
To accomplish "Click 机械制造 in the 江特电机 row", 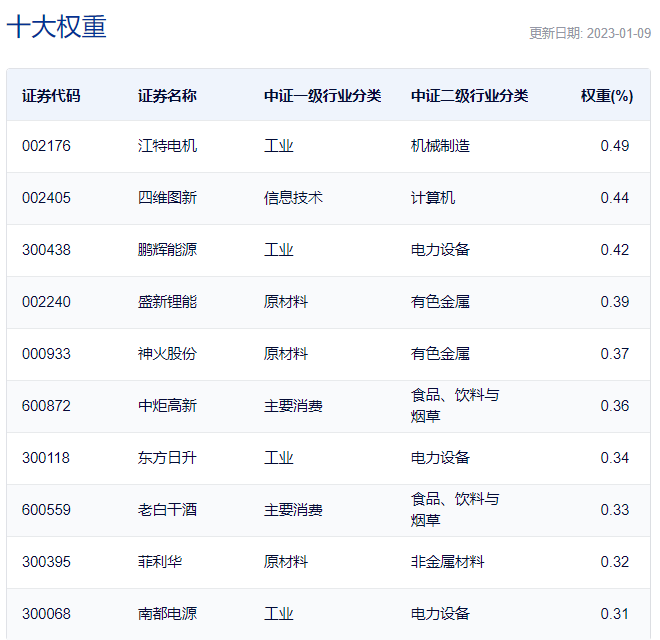I will coord(440,146).
